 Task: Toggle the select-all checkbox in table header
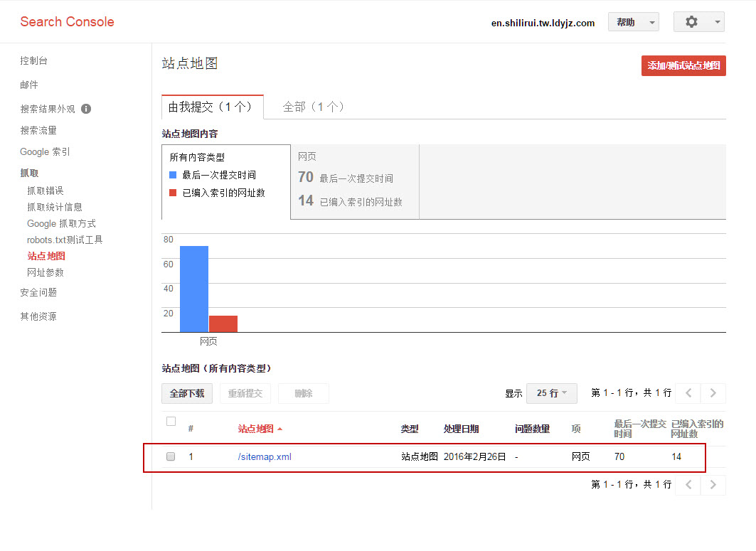(x=170, y=421)
